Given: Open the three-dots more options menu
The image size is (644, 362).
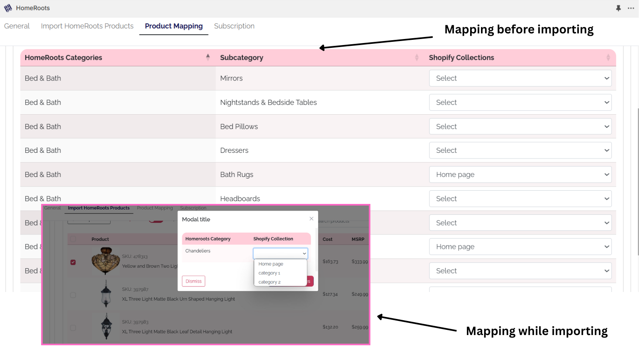Looking at the screenshot, I should 631,8.
